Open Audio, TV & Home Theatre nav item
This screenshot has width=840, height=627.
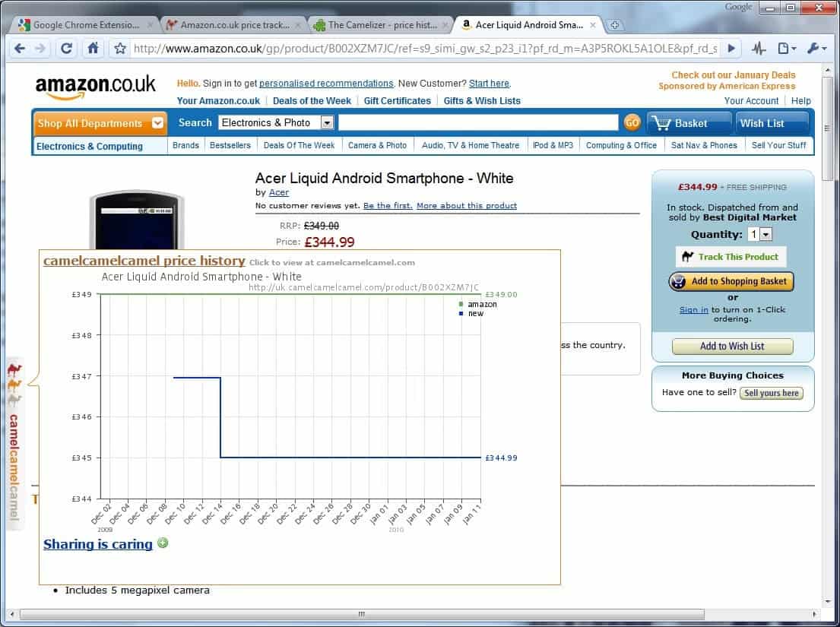(471, 145)
